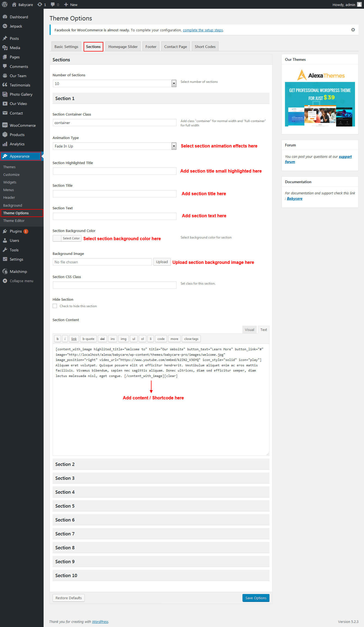Screen dimensions: 364x627
Task: Open the WordPress logo menu
Action: (5, 4)
